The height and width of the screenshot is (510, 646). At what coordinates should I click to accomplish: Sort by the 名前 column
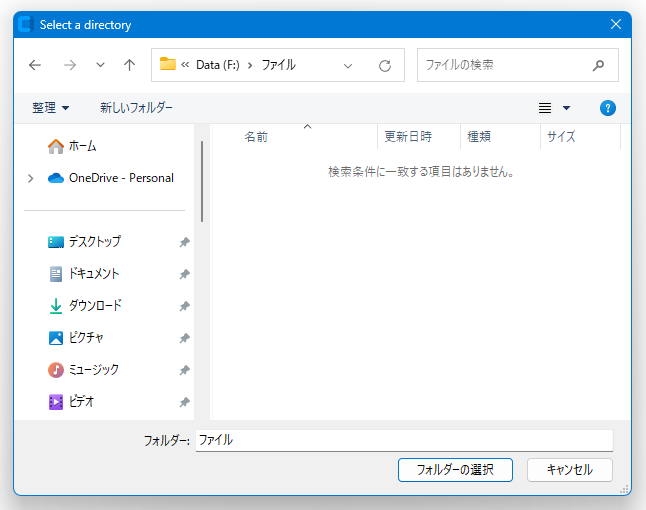click(256, 136)
